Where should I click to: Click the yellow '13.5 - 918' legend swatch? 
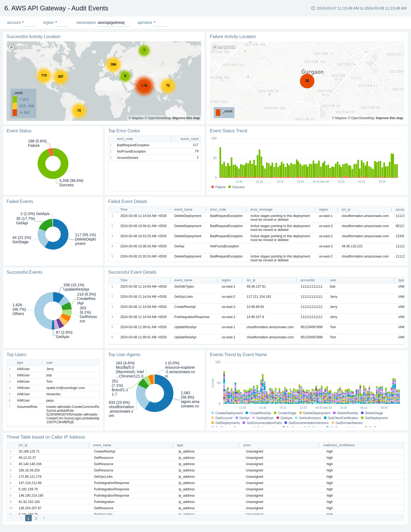coord(15,106)
